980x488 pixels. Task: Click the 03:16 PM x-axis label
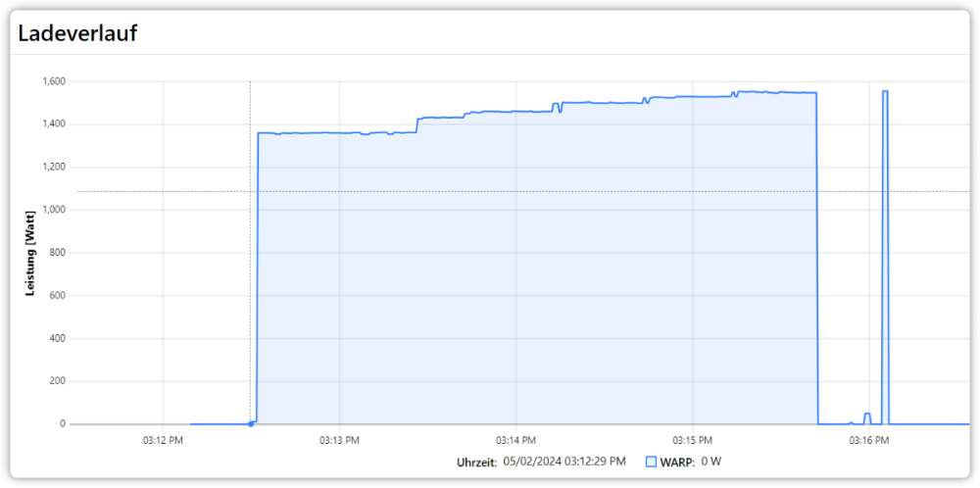pos(868,440)
